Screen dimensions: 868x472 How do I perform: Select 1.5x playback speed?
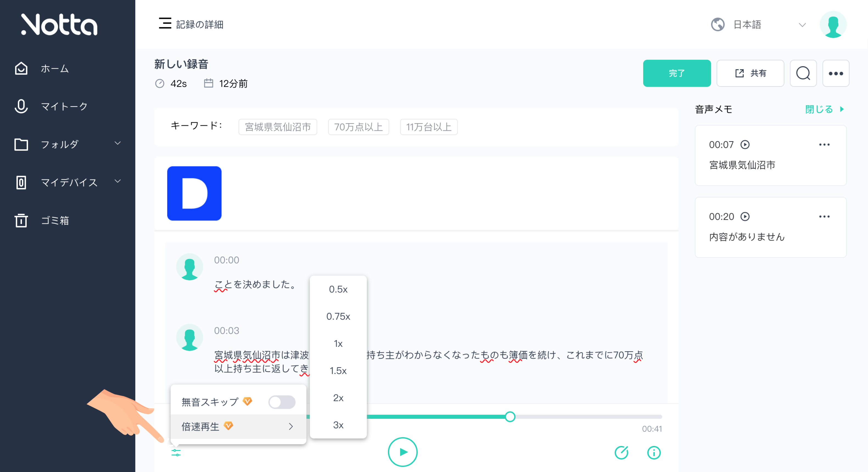point(338,370)
